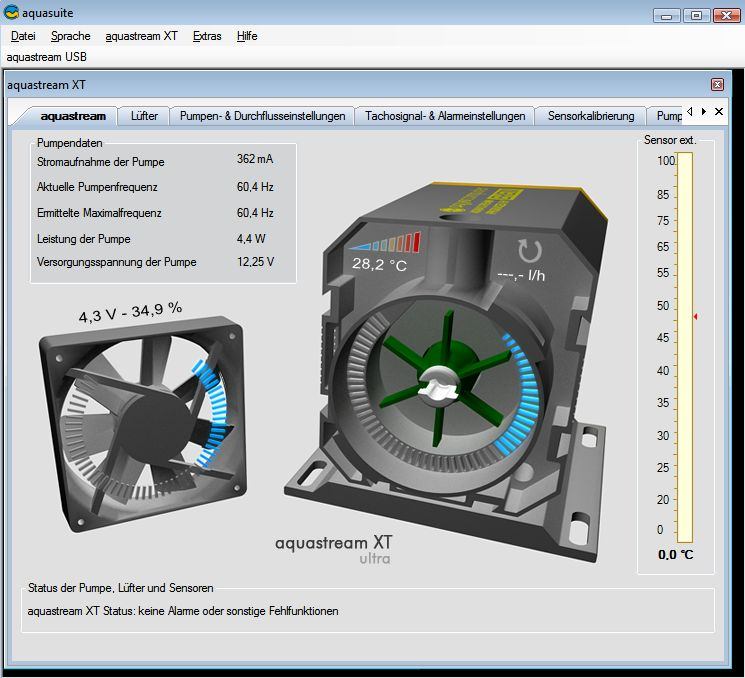
Task: Close the active tab with X
Action: click(x=719, y=111)
